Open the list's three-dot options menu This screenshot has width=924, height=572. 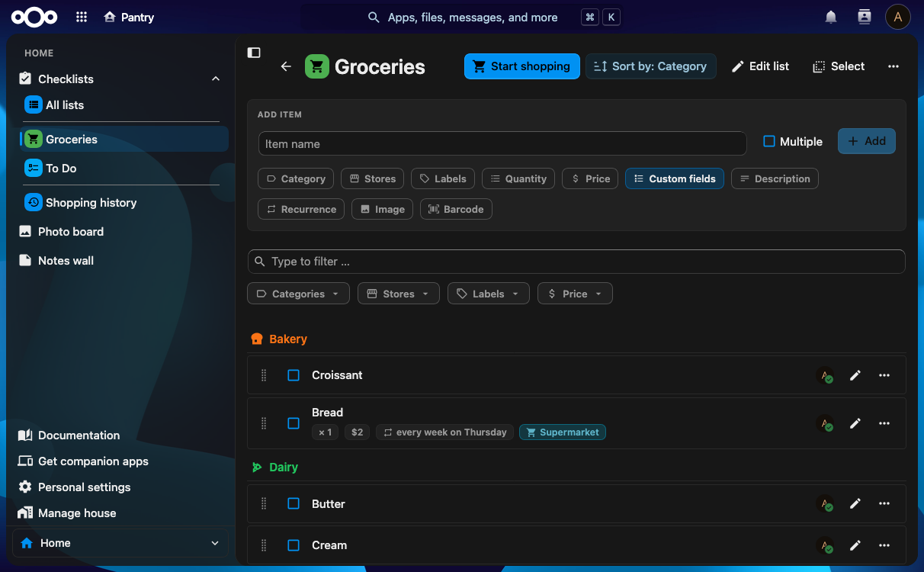pos(894,66)
